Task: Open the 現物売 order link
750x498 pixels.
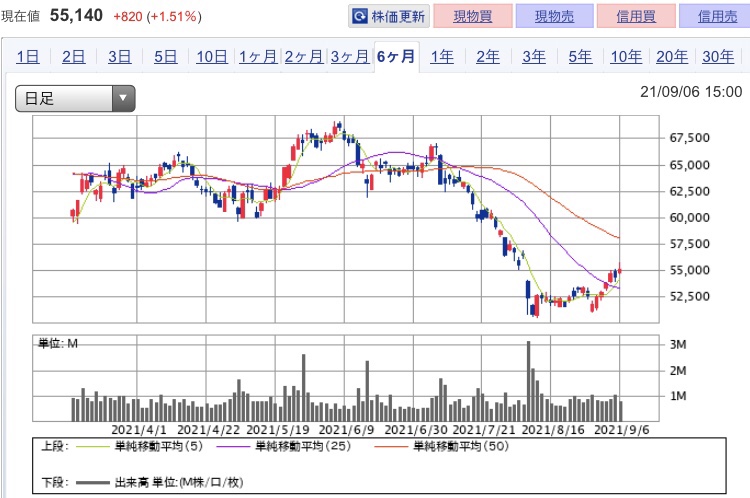Action: (554, 17)
